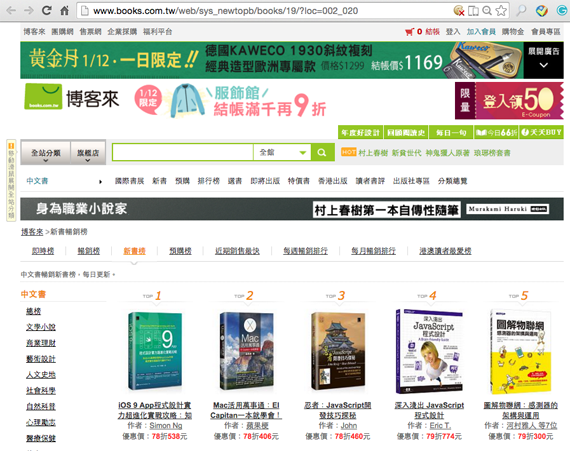This screenshot has height=451, width=570.
Task: Open the 每月暢銷排行 tab
Action: 373,251
